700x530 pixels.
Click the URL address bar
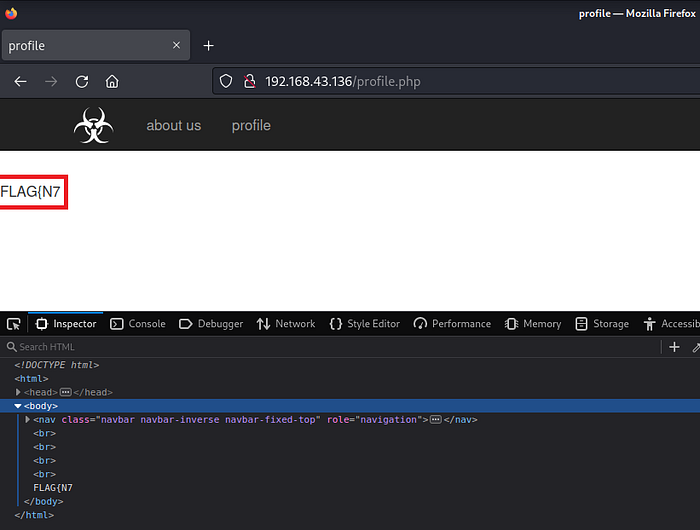450,81
